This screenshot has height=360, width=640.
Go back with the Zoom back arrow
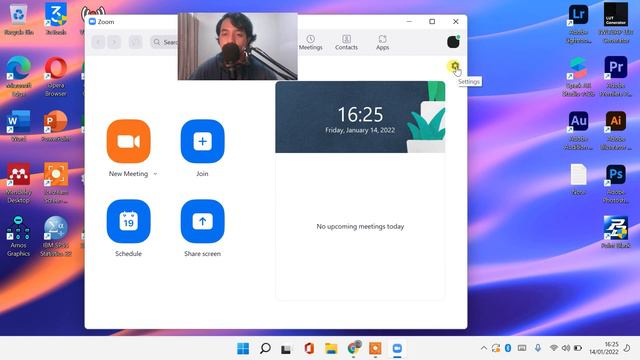(98, 42)
